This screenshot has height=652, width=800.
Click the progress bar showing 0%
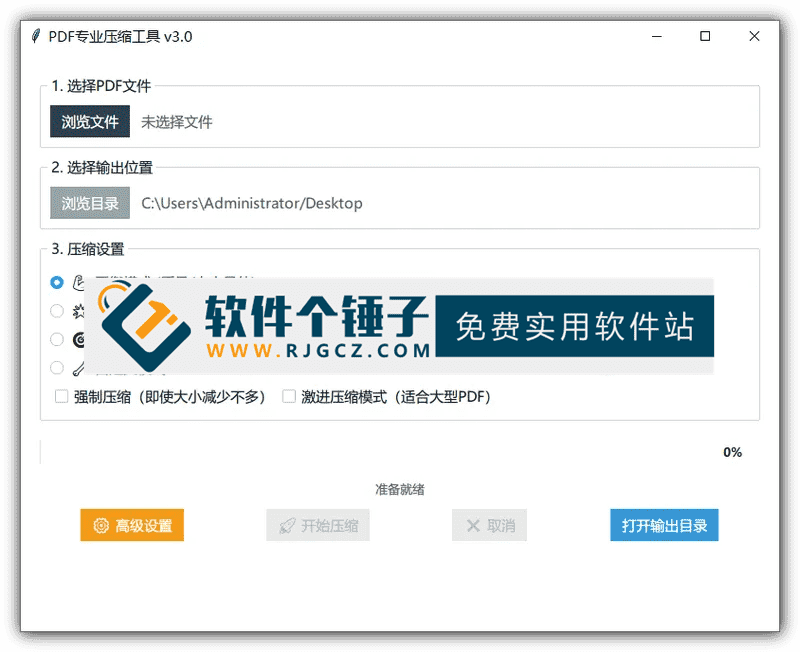click(x=380, y=451)
